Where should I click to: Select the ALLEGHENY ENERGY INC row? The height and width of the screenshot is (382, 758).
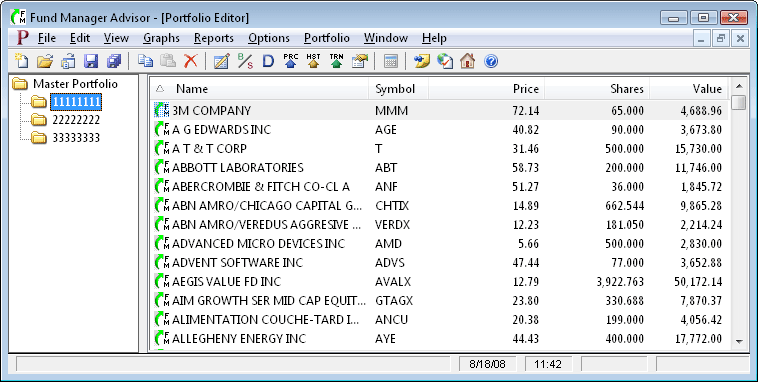(x=440, y=338)
